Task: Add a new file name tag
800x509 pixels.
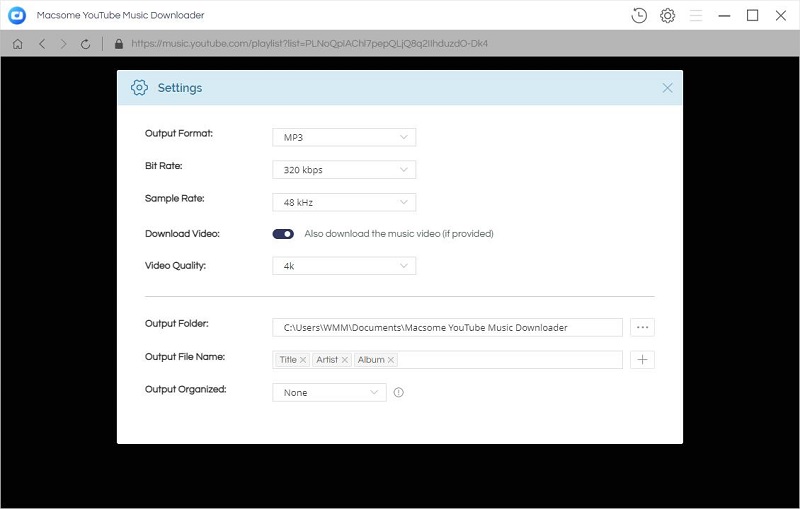Action: (x=642, y=360)
